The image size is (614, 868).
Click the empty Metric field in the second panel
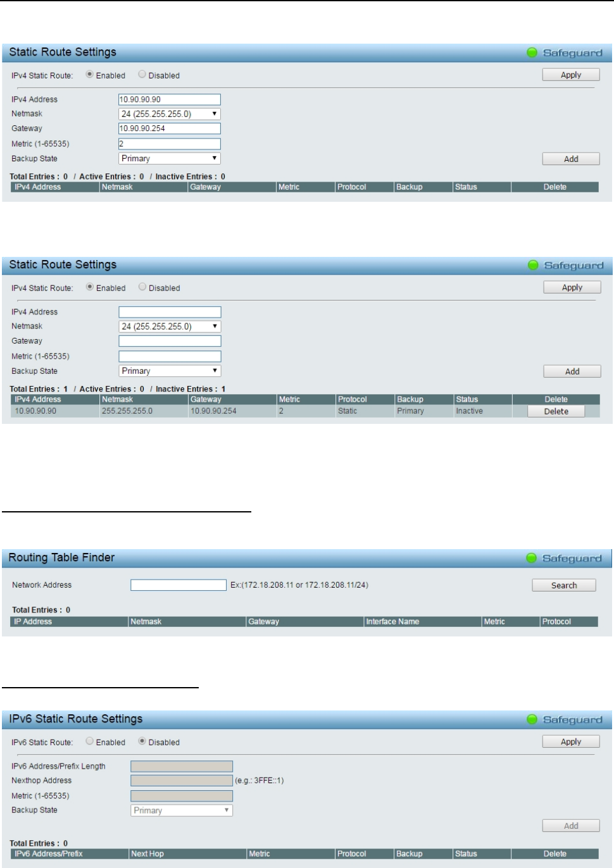tap(170, 356)
